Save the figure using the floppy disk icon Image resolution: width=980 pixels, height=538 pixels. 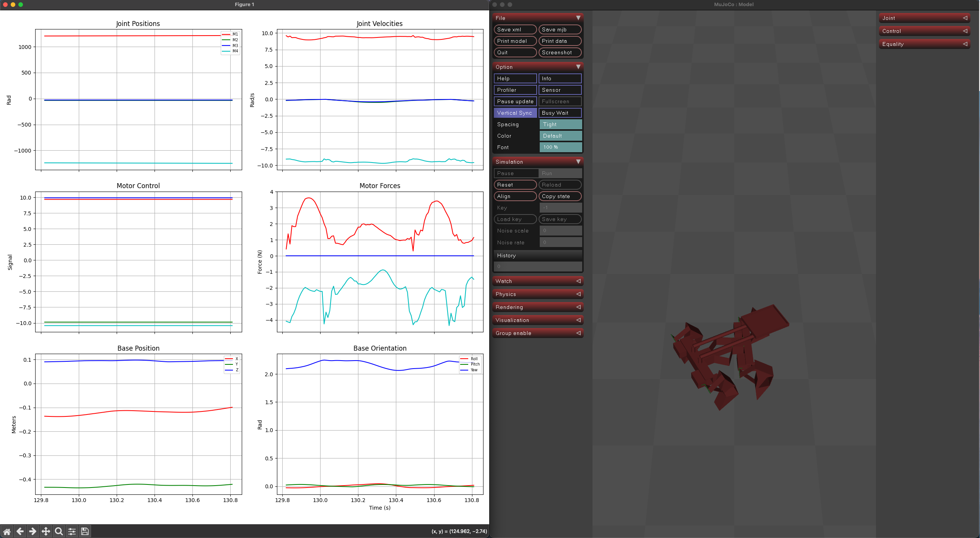85,531
